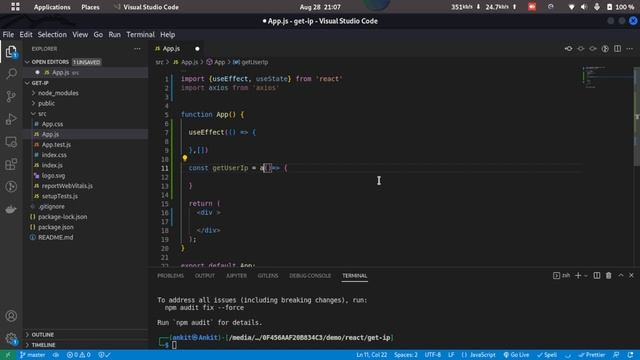Open the Edit menu
640x360 pixels.
coord(26,35)
